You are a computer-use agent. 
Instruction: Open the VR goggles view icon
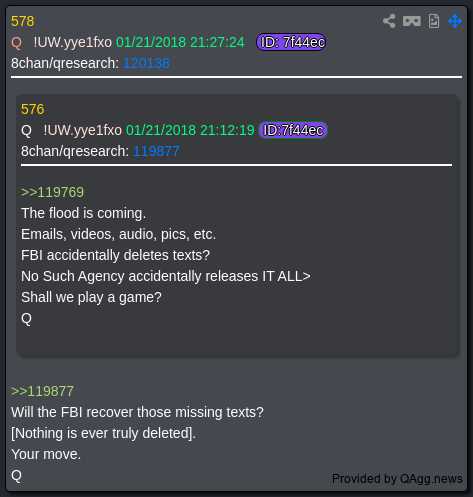(x=412, y=21)
